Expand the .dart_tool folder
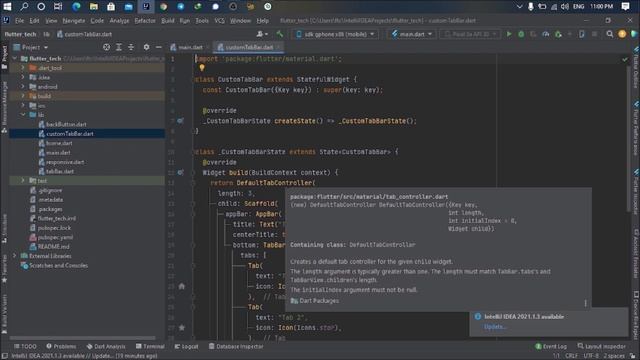 [x=23, y=68]
